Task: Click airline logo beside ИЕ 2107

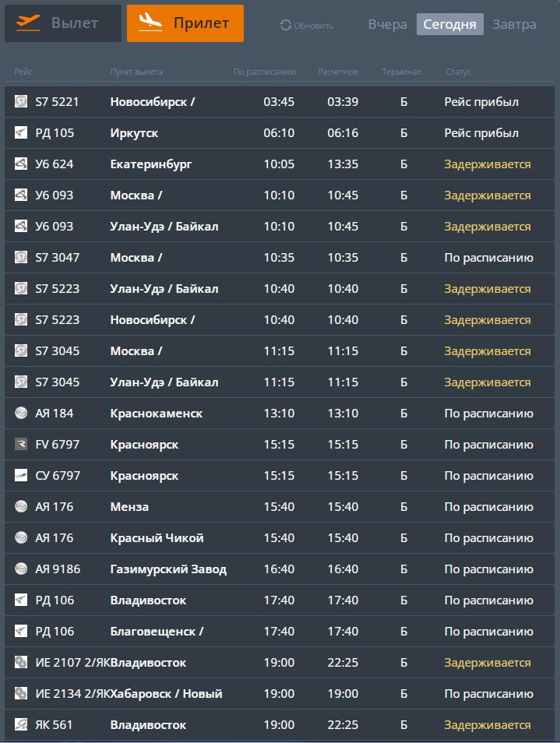Action: point(21,663)
